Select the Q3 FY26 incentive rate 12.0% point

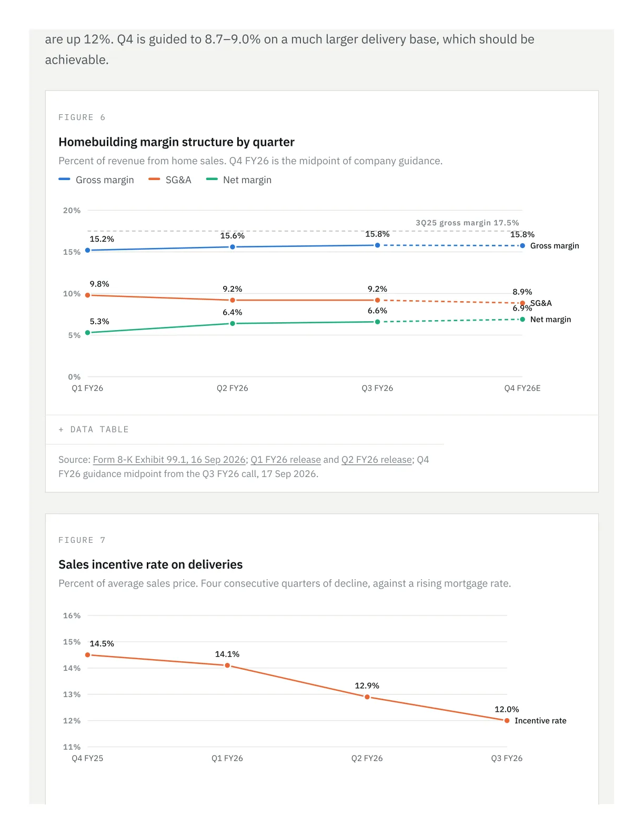507,721
